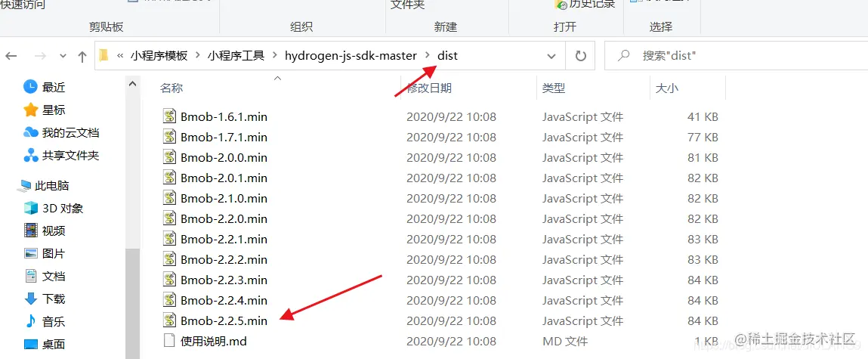Click the search magnifier icon
The height and width of the screenshot is (359, 868).
[x=624, y=55]
